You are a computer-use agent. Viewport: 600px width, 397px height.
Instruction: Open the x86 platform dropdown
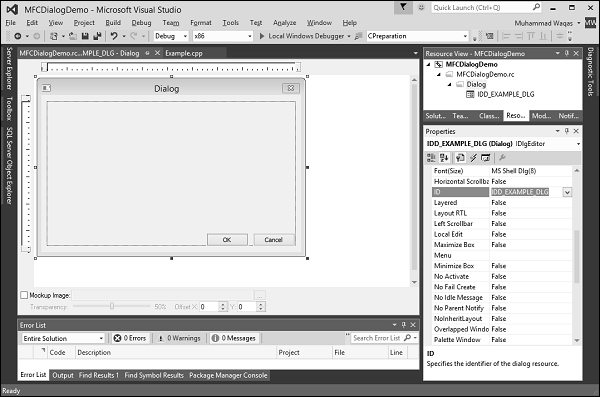pos(250,36)
